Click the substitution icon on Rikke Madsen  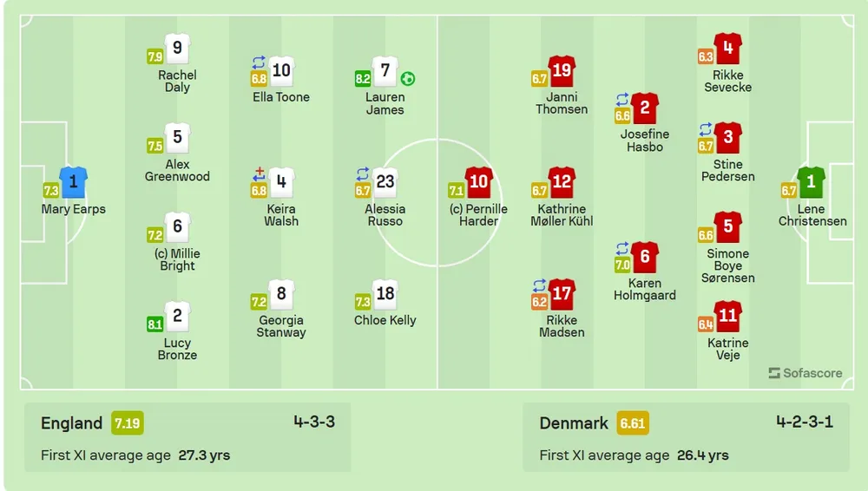pyautogui.click(x=540, y=285)
